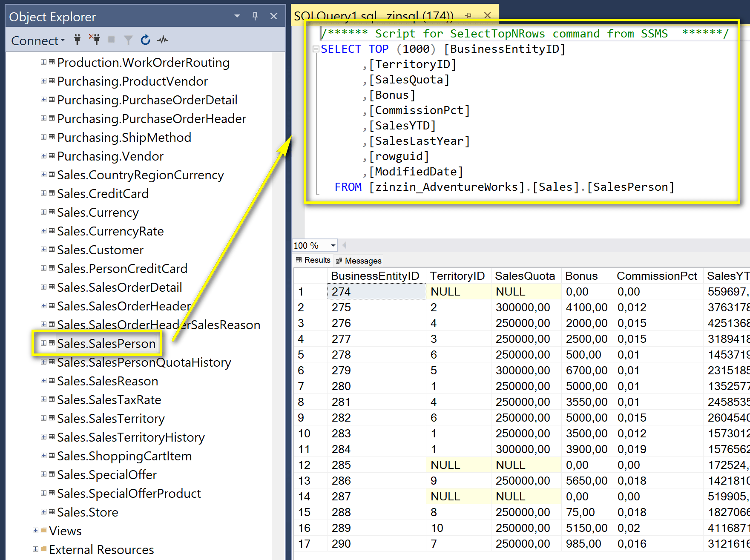Click the Refresh icon in Object Explorer

[x=145, y=40]
